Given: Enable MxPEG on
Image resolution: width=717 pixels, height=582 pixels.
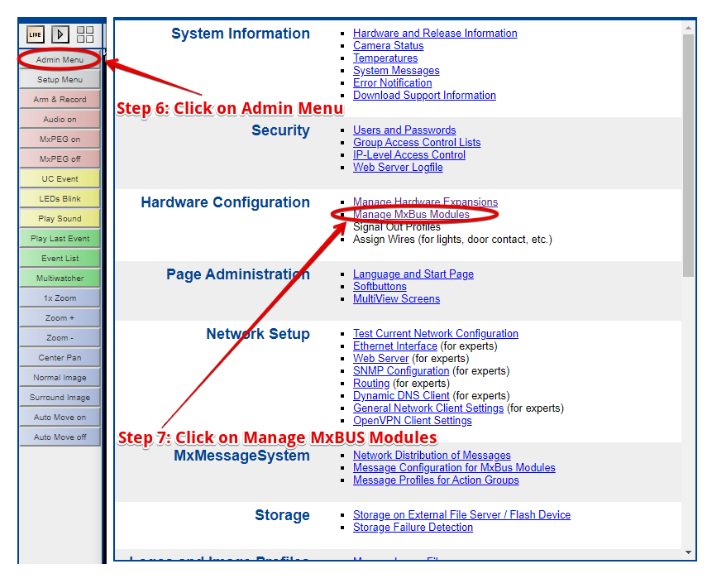Looking at the screenshot, I should coord(60,139).
